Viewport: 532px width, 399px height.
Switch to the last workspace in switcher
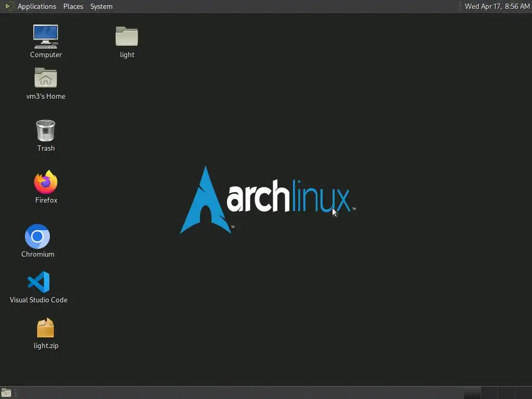pos(523,393)
